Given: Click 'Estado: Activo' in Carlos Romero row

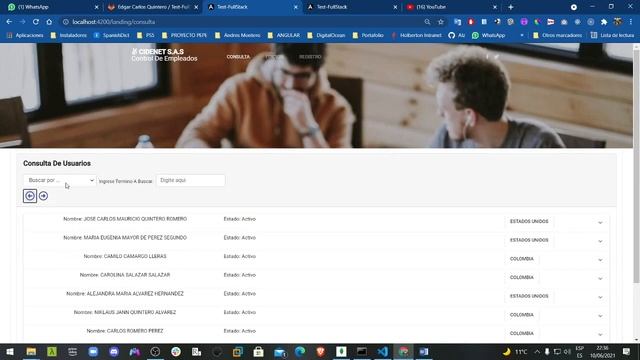Looking at the screenshot, I should pyautogui.click(x=240, y=331).
